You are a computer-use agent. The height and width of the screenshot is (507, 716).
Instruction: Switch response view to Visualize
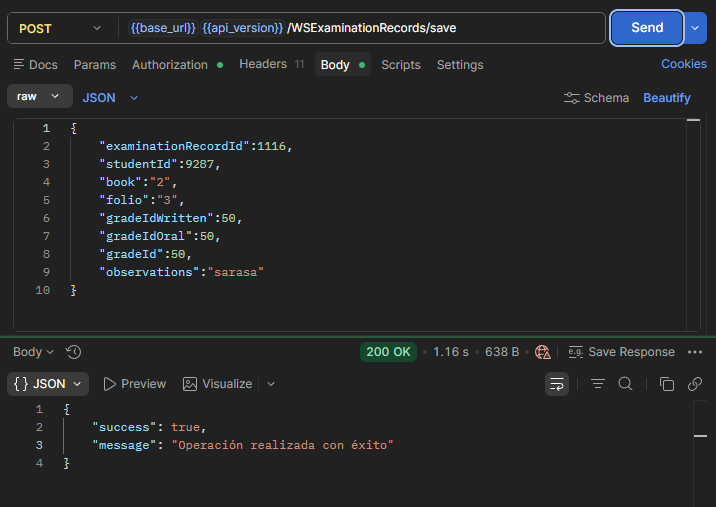click(x=217, y=384)
